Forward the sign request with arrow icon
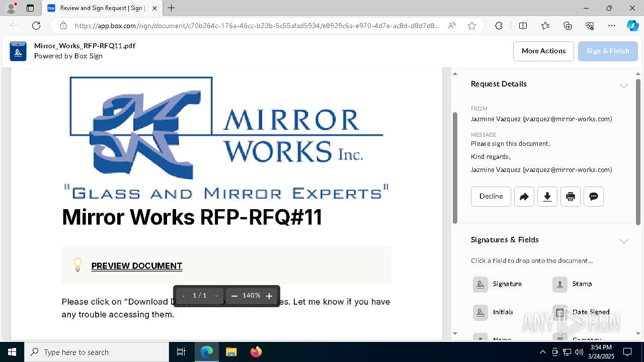 point(524,197)
